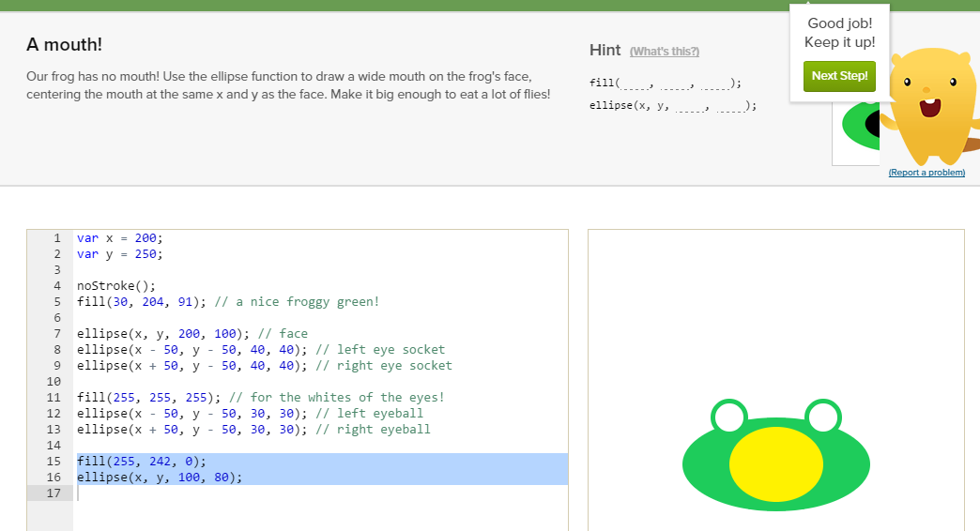The width and height of the screenshot is (980, 531).
Task: Click the ellipse(x, y, ...) hint code line
Action: pyautogui.click(x=672, y=106)
